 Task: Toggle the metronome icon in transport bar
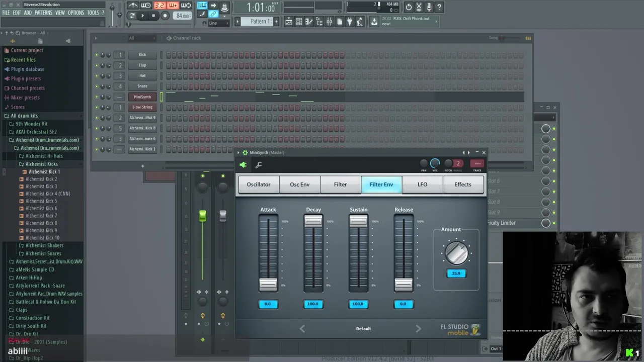133,6
